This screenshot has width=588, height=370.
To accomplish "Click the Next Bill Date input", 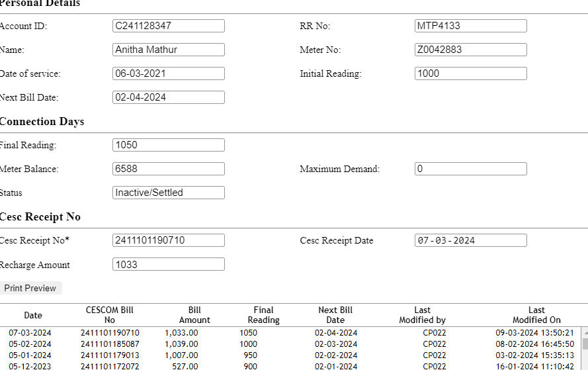I will tap(169, 97).
